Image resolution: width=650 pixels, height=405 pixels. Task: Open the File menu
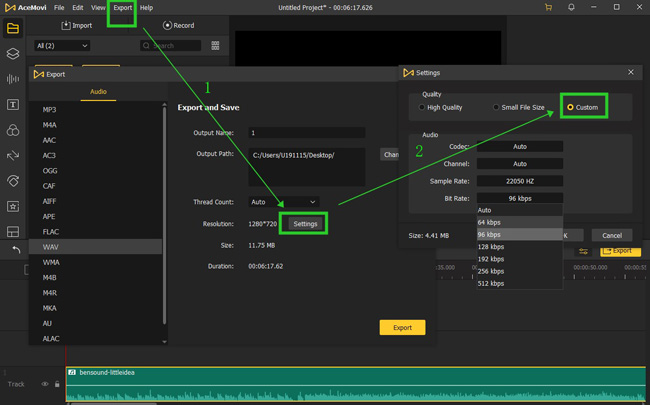[x=59, y=8]
